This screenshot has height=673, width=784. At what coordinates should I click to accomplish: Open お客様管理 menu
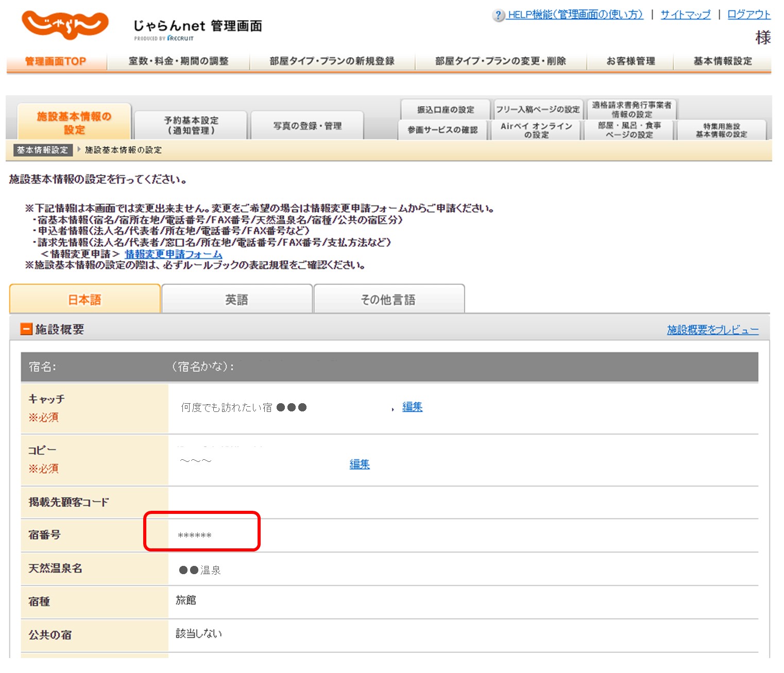pos(630,61)
